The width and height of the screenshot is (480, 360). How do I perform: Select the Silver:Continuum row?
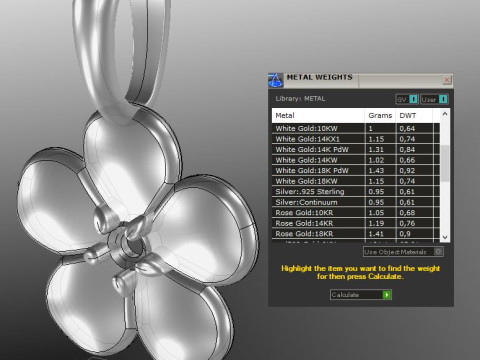(356, 202)
